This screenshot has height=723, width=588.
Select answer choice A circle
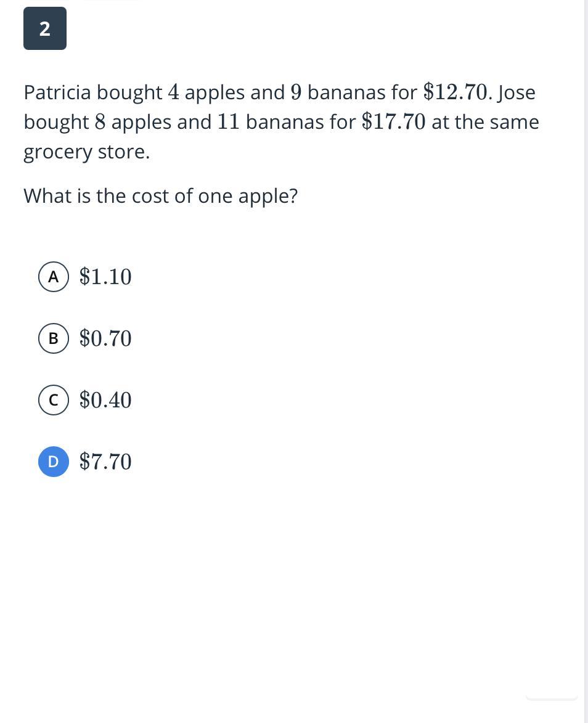pos(54,277)
